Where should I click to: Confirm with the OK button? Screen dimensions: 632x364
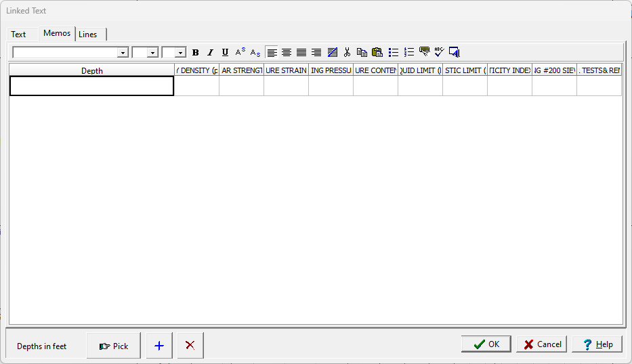click(486, 344)
